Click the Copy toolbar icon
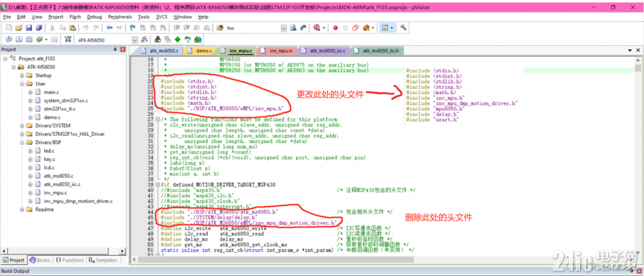 63,28
